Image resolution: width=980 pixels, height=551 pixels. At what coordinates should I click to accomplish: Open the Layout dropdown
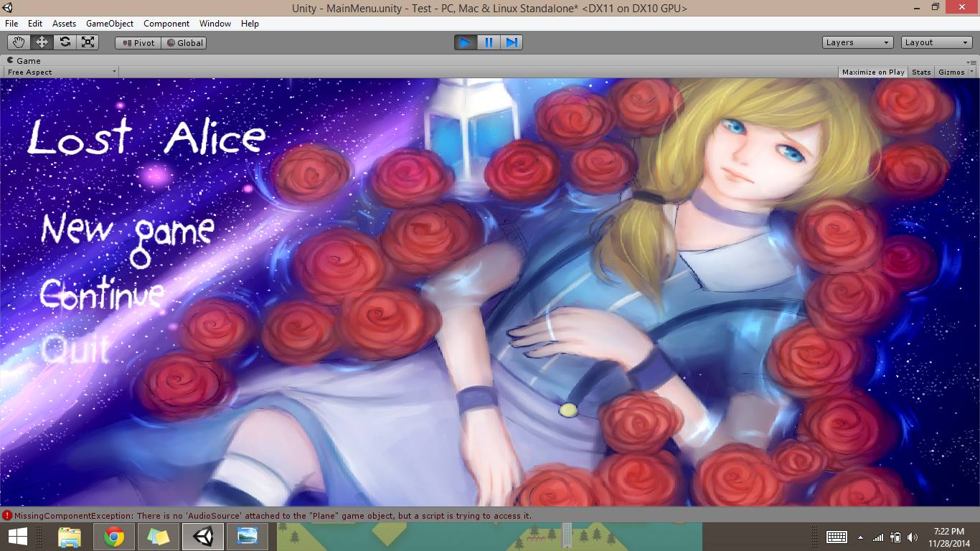(937, 42)
